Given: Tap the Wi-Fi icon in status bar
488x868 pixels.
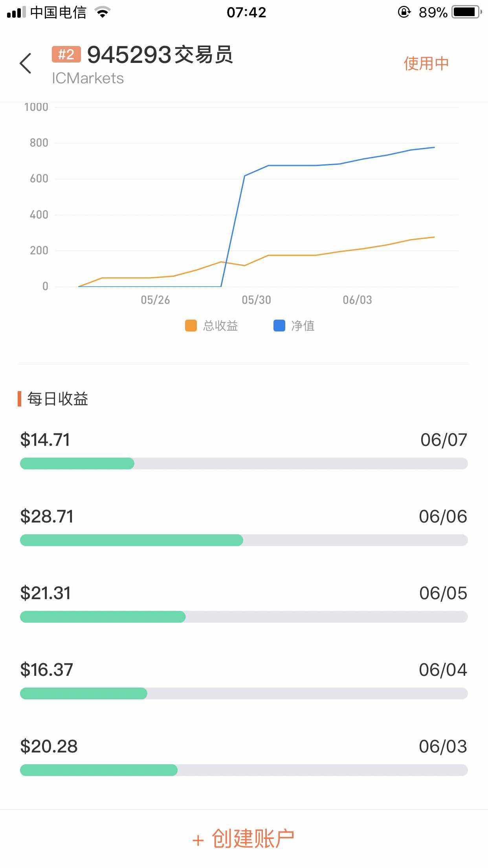Looking at the screenshot, I should [x=103, y=12].
